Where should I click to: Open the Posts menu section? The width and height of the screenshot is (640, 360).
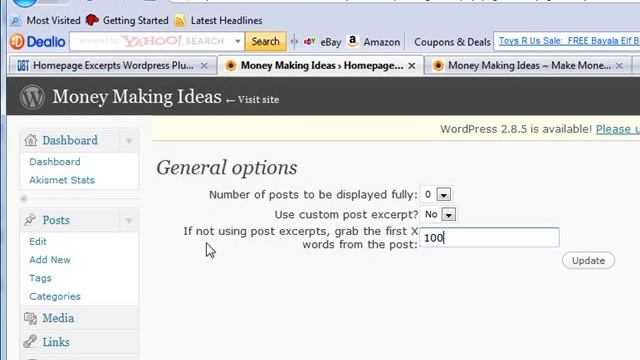[x=56, y=220]
